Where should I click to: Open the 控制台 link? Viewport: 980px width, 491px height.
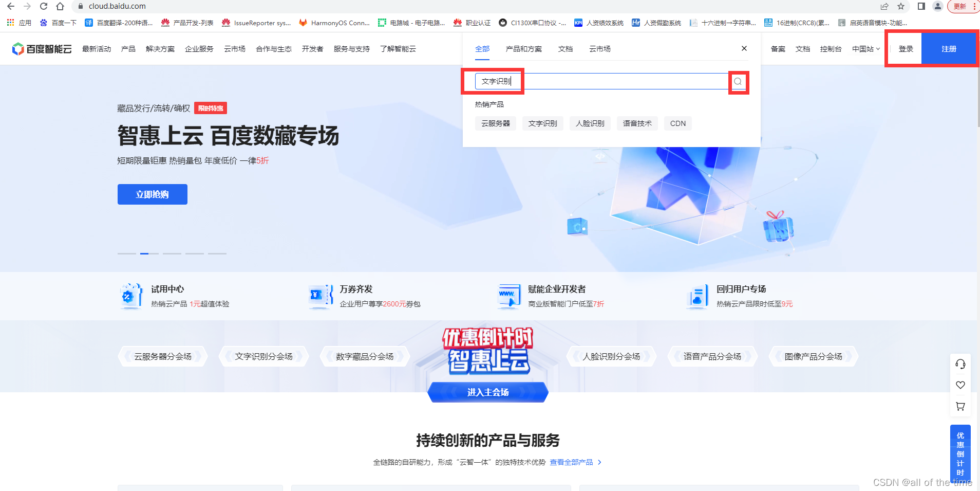point(831,49)
